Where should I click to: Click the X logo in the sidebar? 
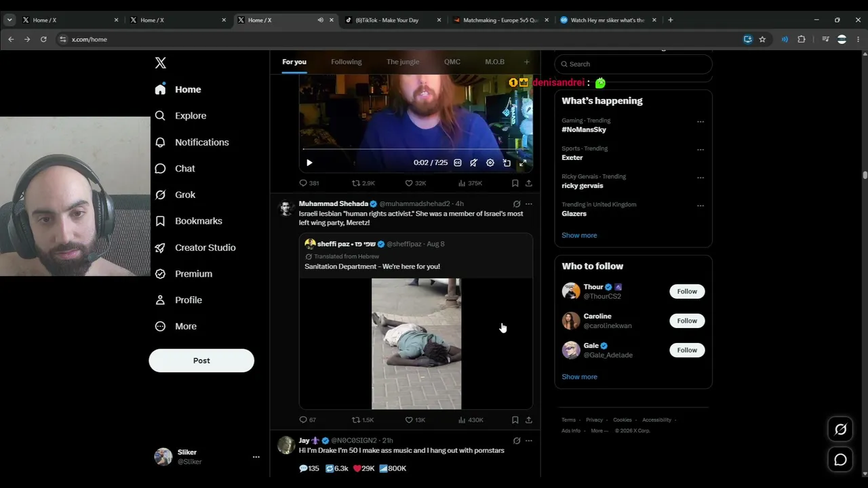coord(160,63)
